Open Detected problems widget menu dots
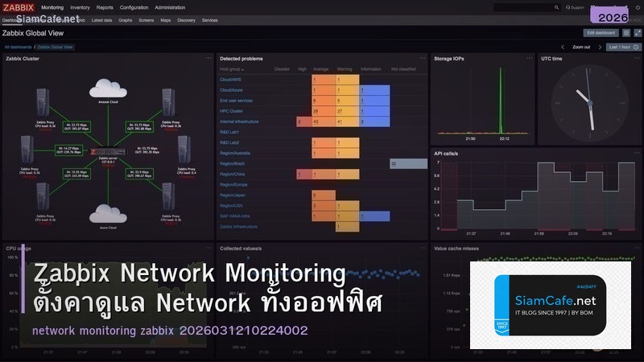 click(423, 58)
